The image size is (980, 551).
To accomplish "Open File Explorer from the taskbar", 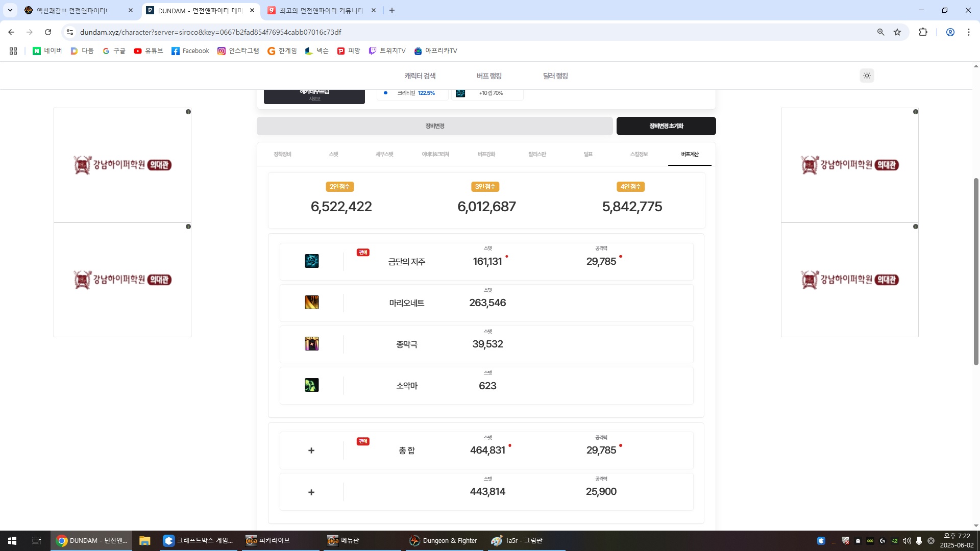I will click(x=144, y=541).
